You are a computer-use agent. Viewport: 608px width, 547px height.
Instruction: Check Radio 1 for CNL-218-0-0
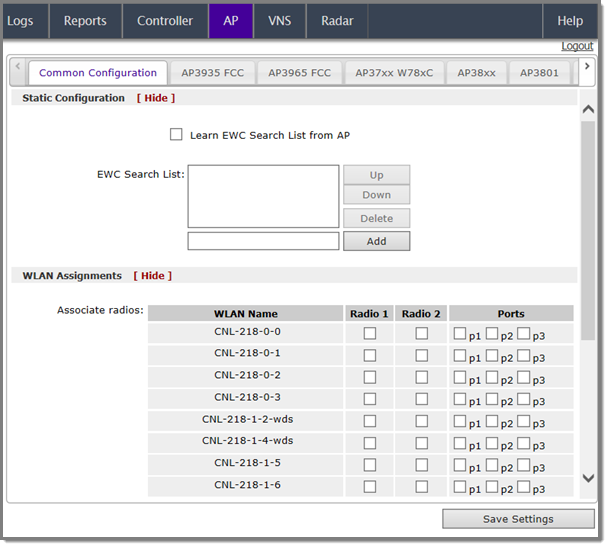[370, 334]
